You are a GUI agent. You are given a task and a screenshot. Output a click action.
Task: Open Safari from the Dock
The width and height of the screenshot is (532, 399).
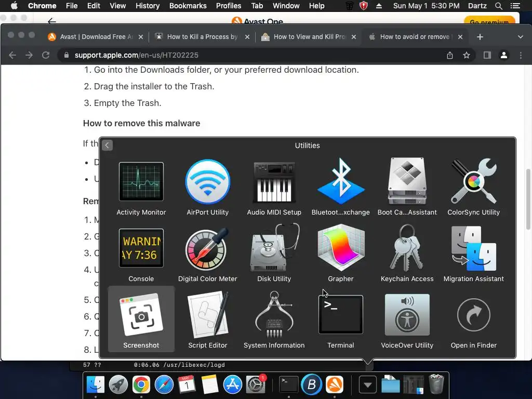point(164,385)
